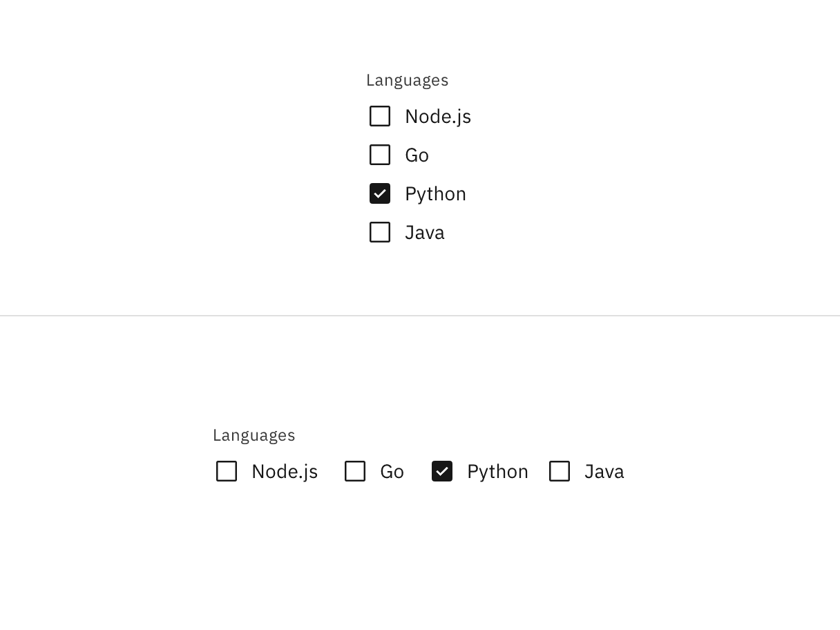The height and width of the screenshot is (630, 840).
Task: Select the Python label in the vertical list
Action: (435, 193)
